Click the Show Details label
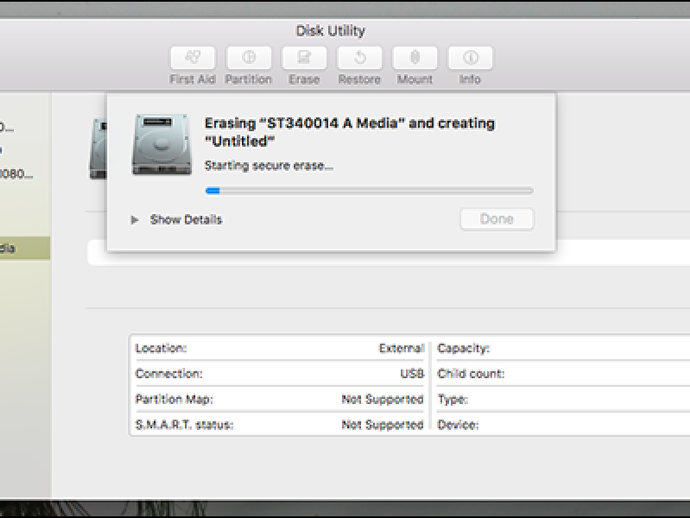 [186, 220]
